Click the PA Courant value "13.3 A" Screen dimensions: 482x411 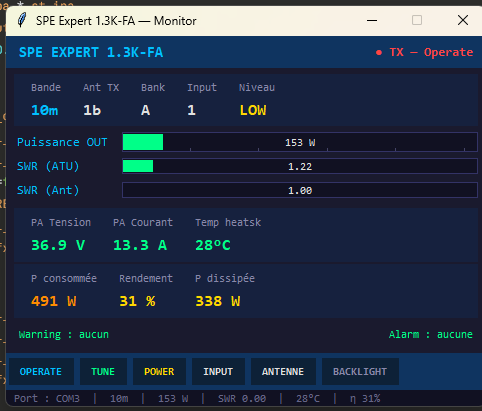point(140,245)
